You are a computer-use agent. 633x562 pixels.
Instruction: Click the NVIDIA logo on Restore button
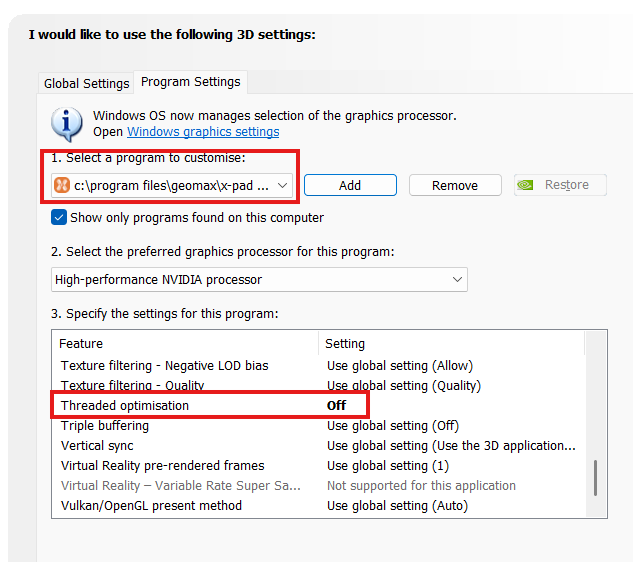(527, 185)
